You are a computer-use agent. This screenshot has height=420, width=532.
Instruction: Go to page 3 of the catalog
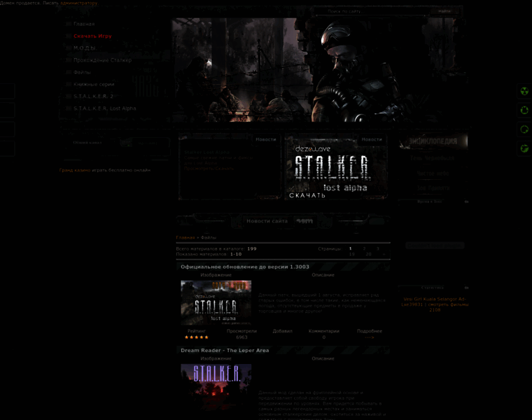click(x=377, y=248)
